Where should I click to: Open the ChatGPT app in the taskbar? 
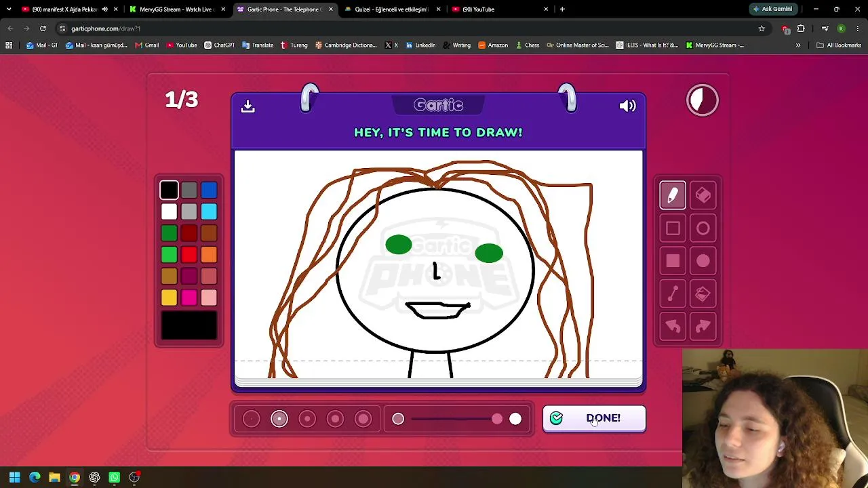[x=94, y=477]
